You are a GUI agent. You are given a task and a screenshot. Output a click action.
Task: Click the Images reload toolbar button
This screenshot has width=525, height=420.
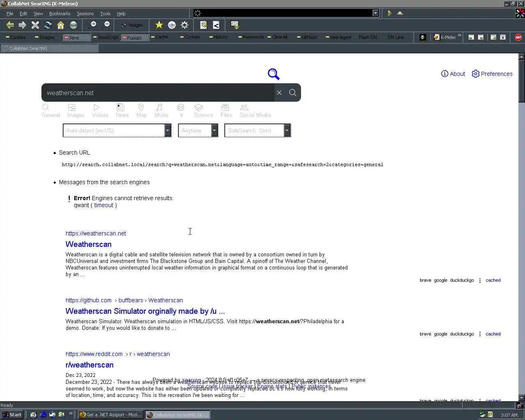(132, 25)
